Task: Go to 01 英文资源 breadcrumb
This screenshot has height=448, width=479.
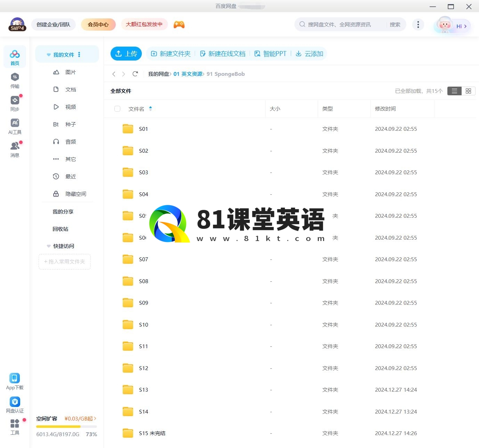Action: click(x=188, y=74)
